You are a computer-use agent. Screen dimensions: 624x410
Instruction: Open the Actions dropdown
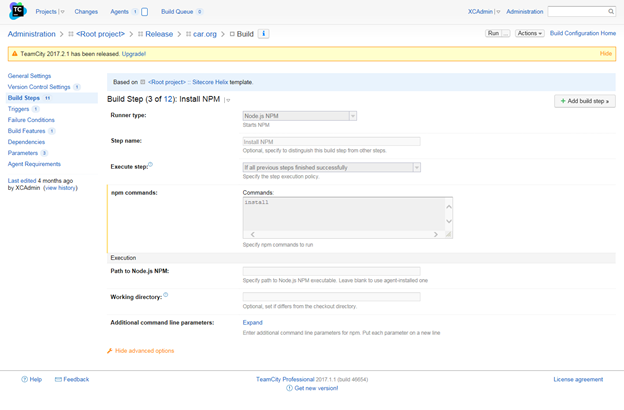coord(529,33)
